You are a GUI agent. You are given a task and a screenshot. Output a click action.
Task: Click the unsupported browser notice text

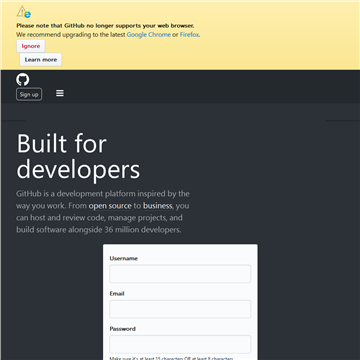(105, 26)
